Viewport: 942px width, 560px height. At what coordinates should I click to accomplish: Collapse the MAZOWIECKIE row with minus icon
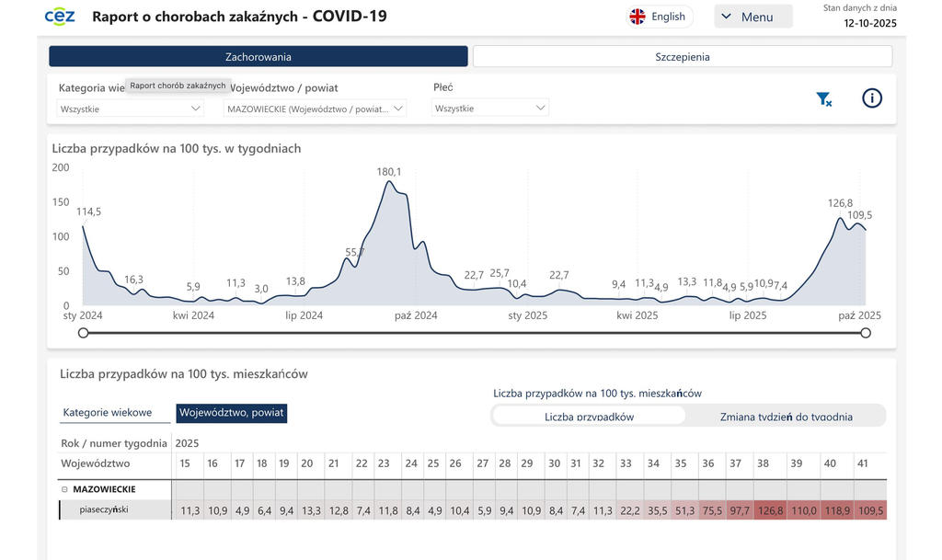pyautogui.click(x=64, y=489)
